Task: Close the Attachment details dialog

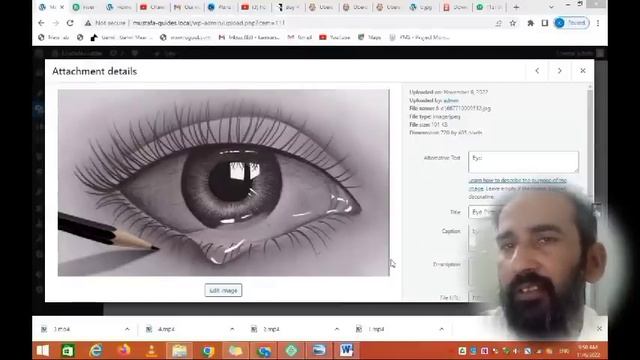Action: [583, 71]
